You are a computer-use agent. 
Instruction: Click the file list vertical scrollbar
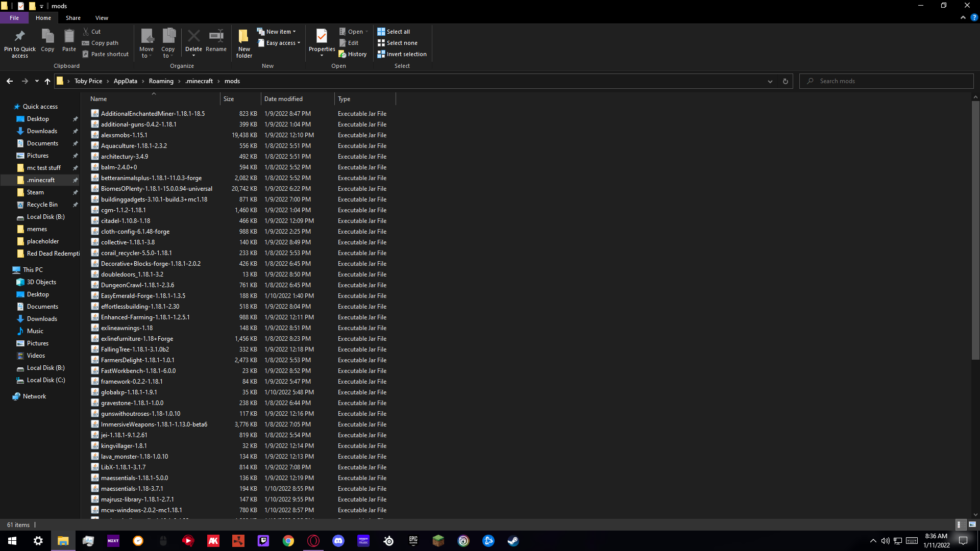pyautogui.click(x=975, y=230)
